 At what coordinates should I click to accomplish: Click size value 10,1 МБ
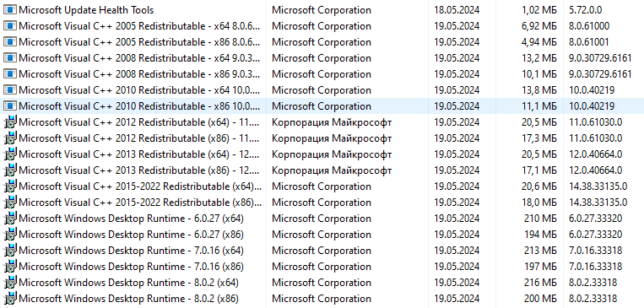539,74
